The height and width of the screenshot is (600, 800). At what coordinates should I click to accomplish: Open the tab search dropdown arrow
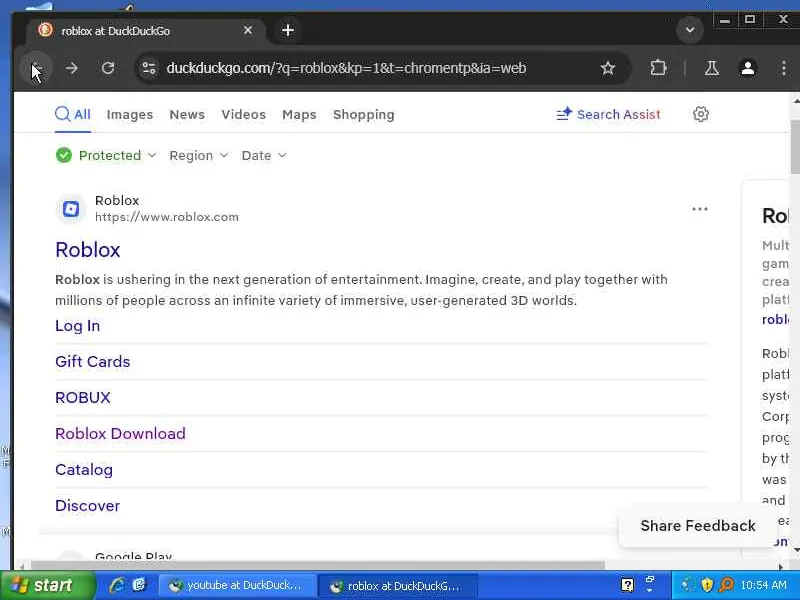click(690, 30)
